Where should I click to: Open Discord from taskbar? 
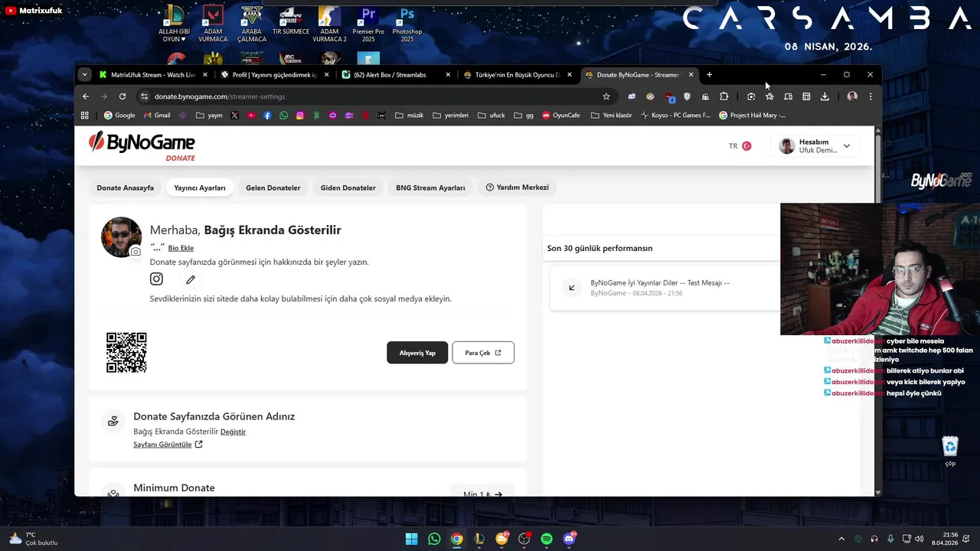coord(570,539)
